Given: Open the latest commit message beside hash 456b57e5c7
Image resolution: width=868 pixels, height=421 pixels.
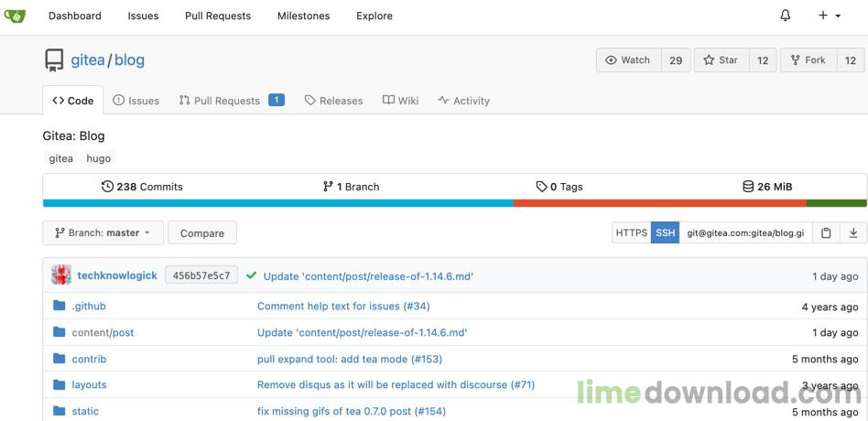Looking at the screenshot, I should (x=368, y=276).
